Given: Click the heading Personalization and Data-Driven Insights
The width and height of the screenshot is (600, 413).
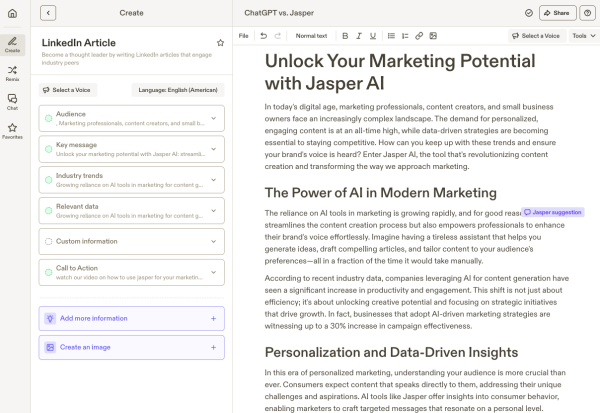Looking at the screenshot, I should pyautogui.click(x=391, y=352).
